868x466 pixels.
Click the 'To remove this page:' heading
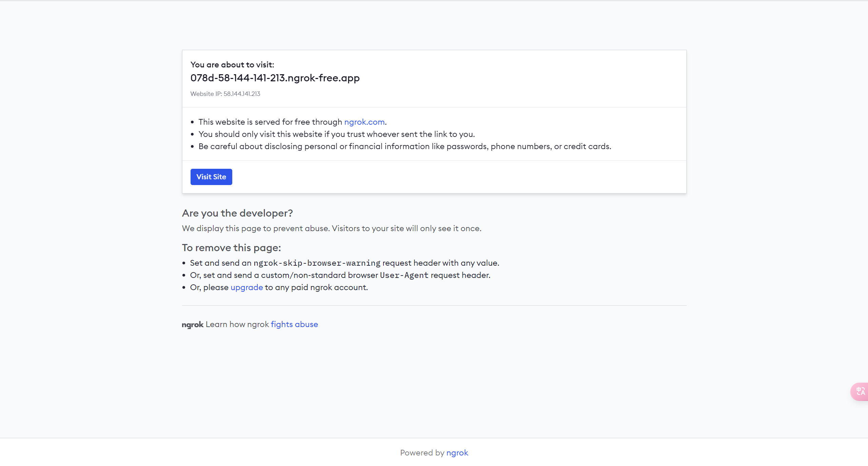[x=231, y=248]
